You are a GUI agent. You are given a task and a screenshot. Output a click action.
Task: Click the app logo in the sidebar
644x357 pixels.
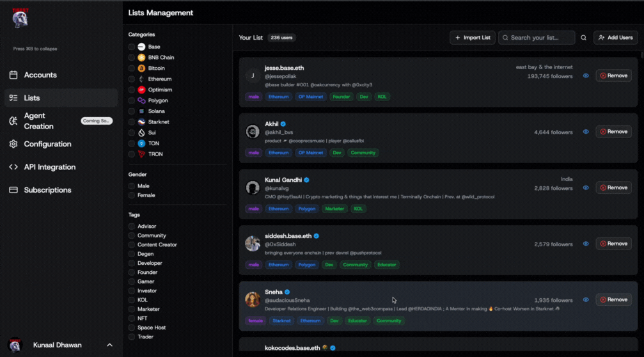pyautogui.click(x=20, y=18)
